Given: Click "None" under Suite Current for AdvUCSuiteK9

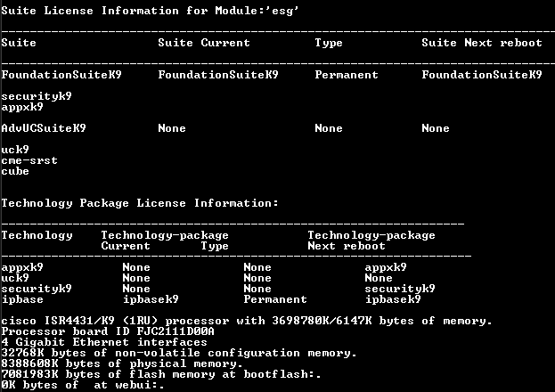Looking at the screenshot, I should [x=172, y=128].
